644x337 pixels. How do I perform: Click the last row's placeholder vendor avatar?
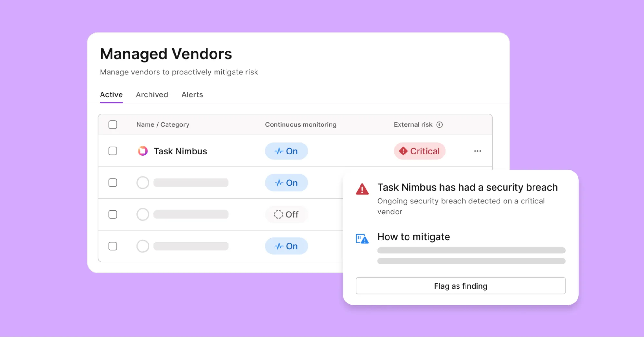tap(143, 246)
